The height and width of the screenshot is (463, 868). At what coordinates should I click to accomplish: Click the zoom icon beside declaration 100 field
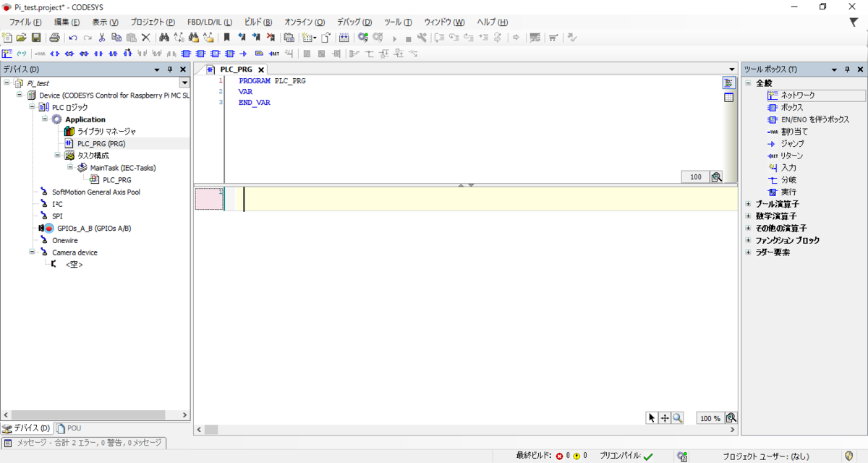tap(716, 177)
